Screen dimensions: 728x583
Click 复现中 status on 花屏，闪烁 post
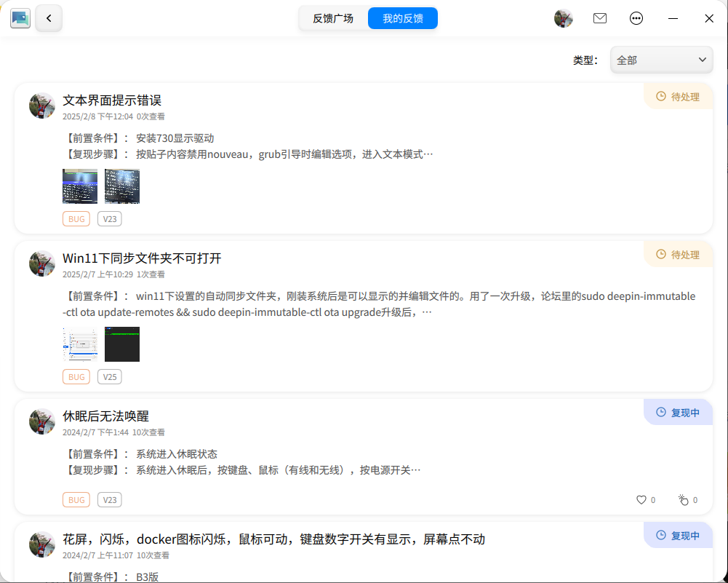tap(679, 536)
